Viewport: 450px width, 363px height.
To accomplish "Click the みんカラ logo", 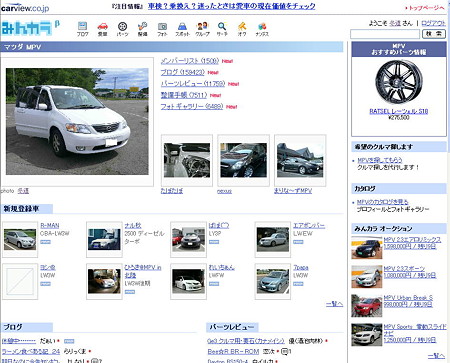I will (30, 28).
